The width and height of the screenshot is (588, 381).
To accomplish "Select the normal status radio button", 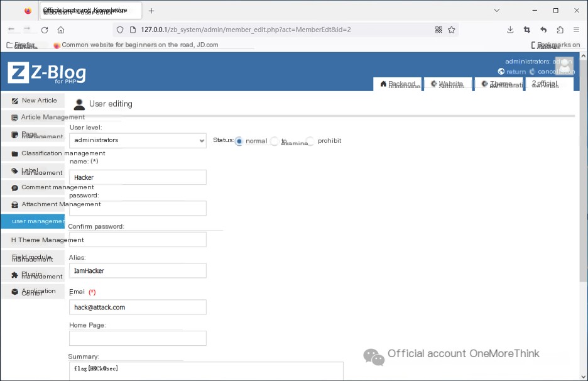I will click(x=239, y=141).
